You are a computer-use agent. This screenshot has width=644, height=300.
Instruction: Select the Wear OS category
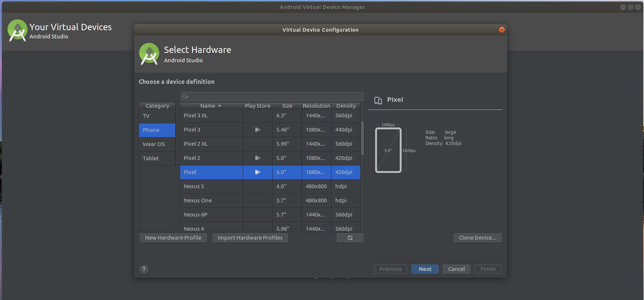tap(157, 144)
